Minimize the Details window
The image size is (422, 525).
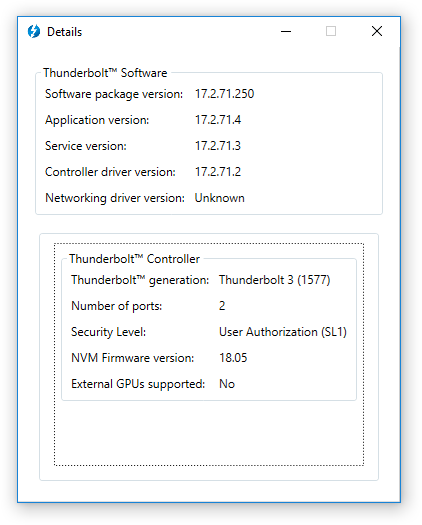(286, 31)
